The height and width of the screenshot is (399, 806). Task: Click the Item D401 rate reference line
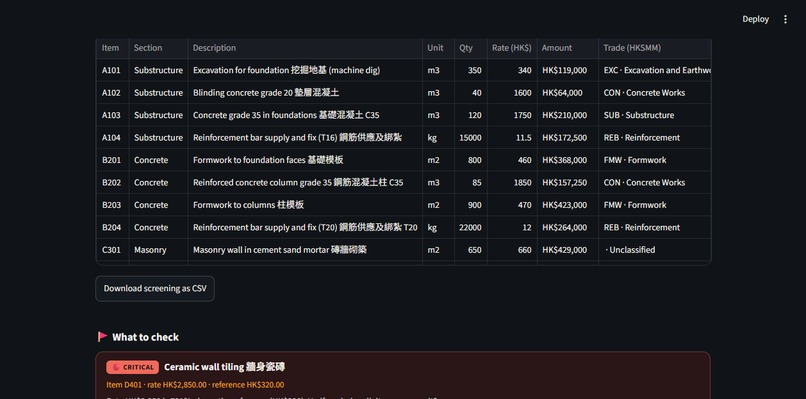click(195, 385)
